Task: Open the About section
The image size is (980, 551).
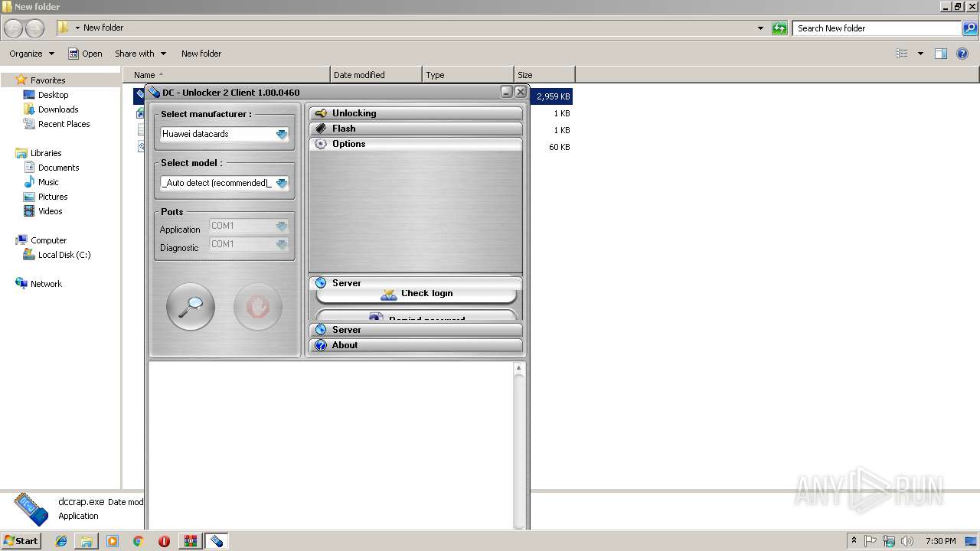Action: click(x=416, y=345)
